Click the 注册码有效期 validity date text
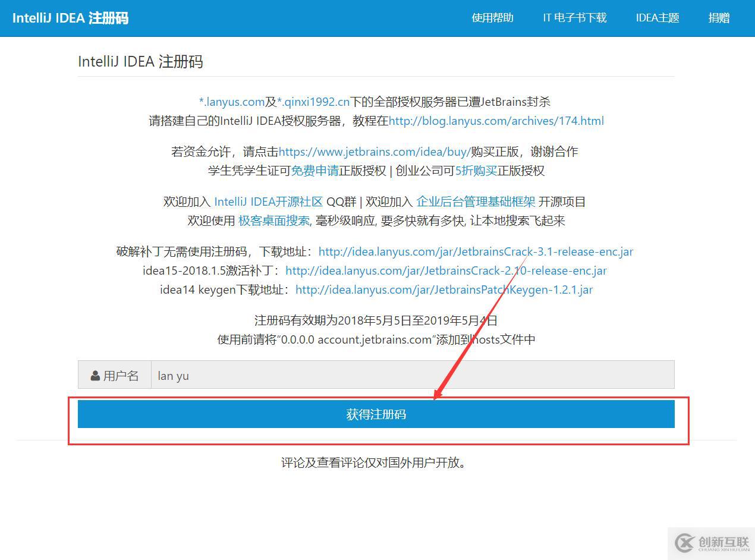This screenshot has height=560, width=755. pyautogui.click(x=376, y=320)
